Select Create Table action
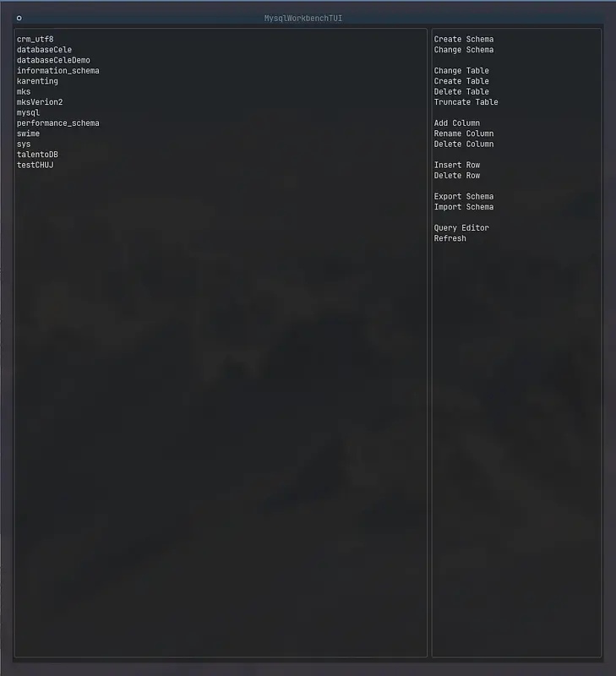Image resolution: width=616 pixels, height=676 pixels. pos(461,81)
